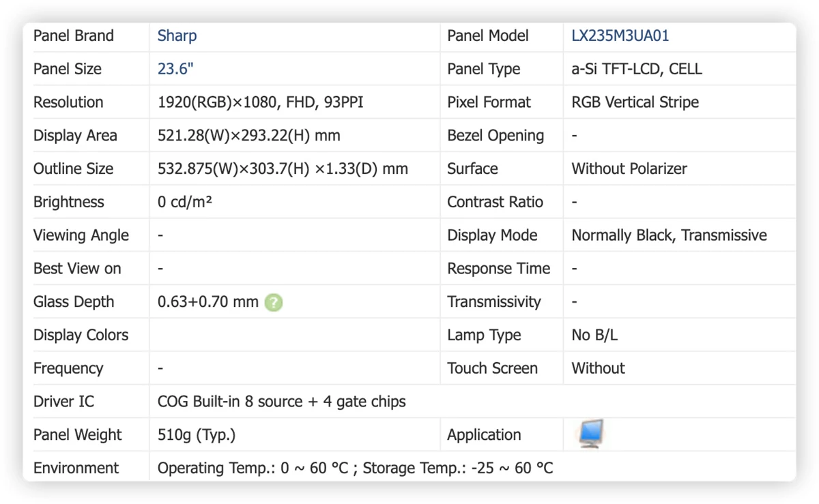Click the empty Display Colors value cell

295,335
